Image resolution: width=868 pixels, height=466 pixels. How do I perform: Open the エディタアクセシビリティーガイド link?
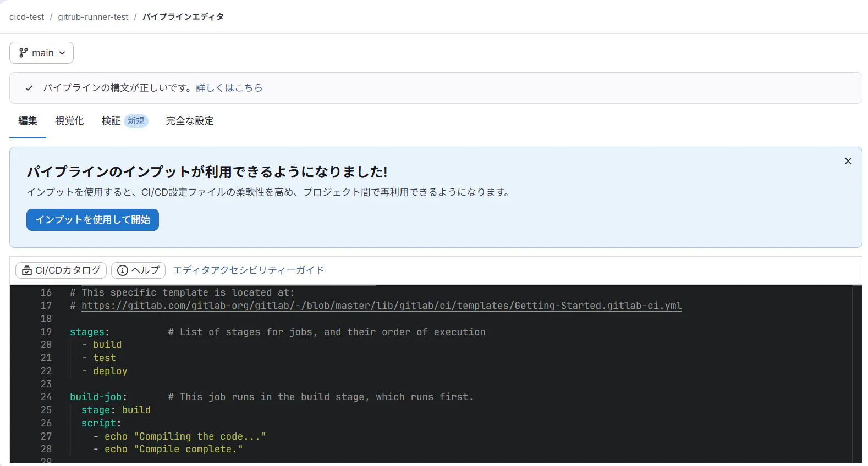point(249,270)
